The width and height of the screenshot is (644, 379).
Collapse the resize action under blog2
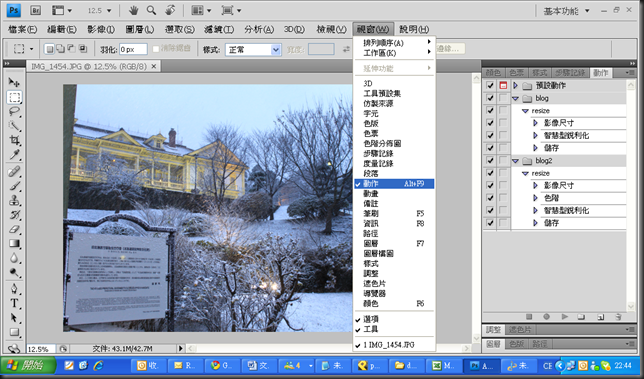(525, 174)
